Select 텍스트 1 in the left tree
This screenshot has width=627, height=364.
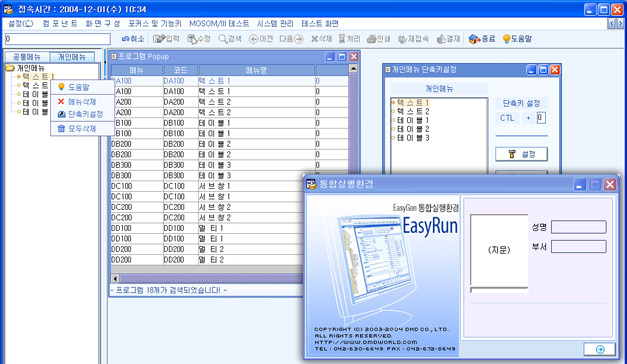coord(38,76)
